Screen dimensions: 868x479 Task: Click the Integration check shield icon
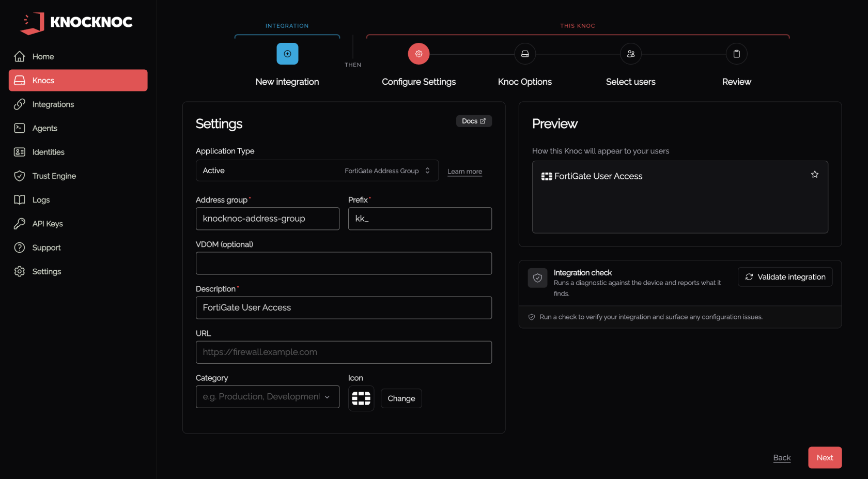pos(537,277)
